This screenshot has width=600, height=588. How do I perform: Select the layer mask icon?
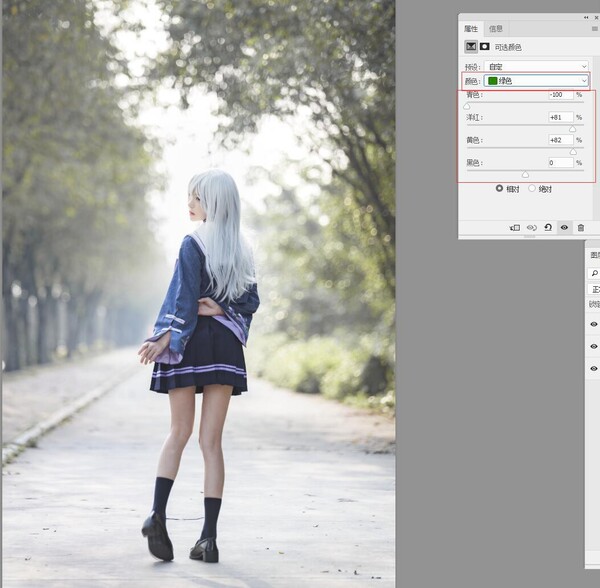coord(485,47)
